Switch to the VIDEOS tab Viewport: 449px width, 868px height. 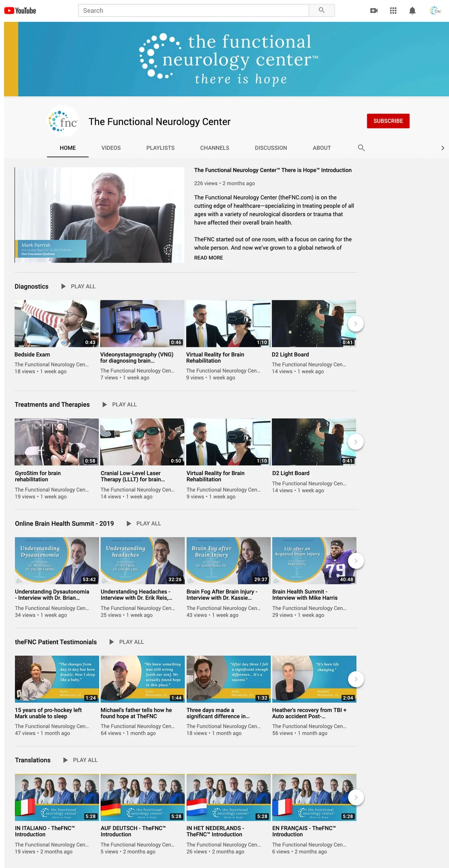coord(111,148)
